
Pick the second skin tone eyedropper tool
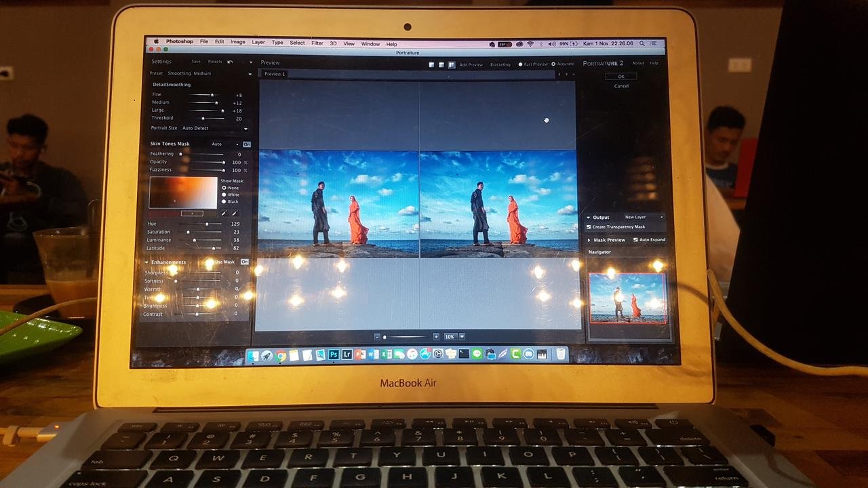pos(235,213)
